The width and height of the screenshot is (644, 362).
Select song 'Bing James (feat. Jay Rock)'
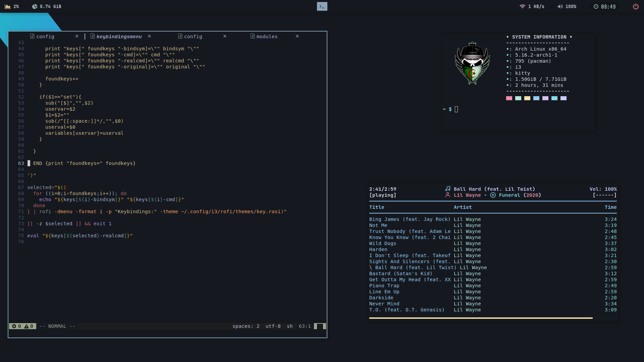coord(493,219)
